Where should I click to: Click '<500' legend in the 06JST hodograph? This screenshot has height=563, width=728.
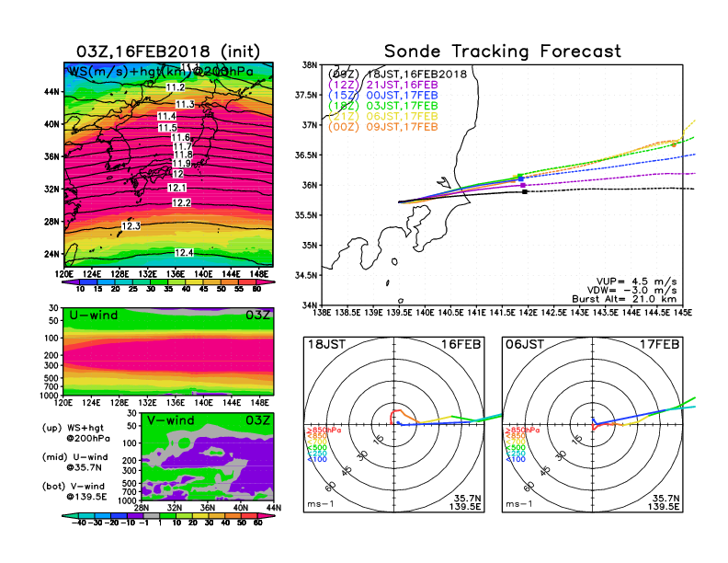pos(516,448)
